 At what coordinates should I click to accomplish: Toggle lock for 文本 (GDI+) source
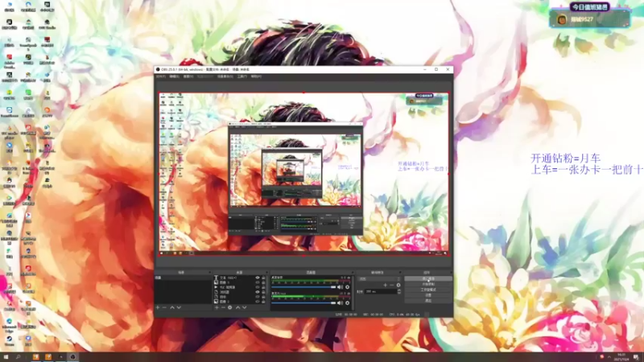click(263, 278)
